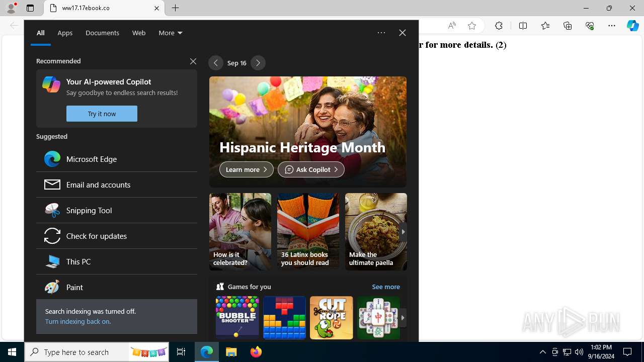Open 36 Latinx books card
644x362 pixels.
[x=308, y=232]
